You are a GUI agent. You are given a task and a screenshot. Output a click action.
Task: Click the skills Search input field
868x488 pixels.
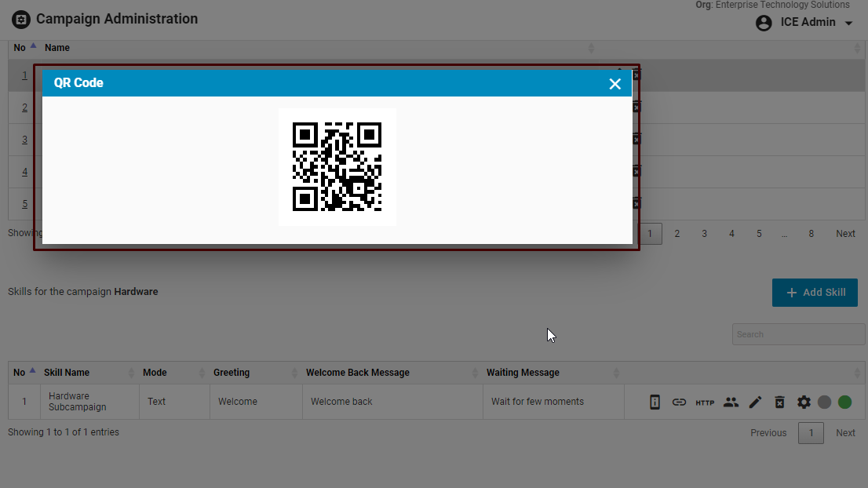click(798, 334)
